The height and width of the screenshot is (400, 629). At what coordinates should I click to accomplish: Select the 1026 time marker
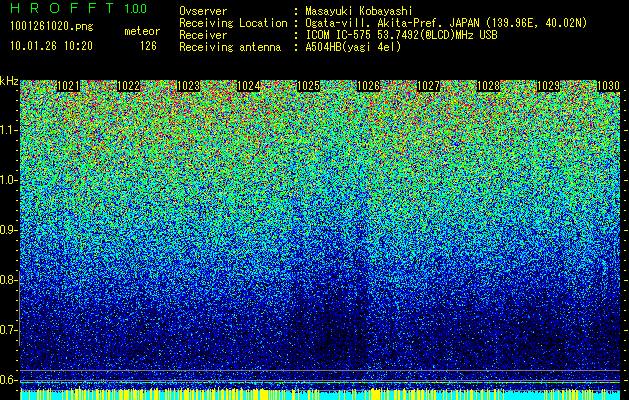(368, 86)
